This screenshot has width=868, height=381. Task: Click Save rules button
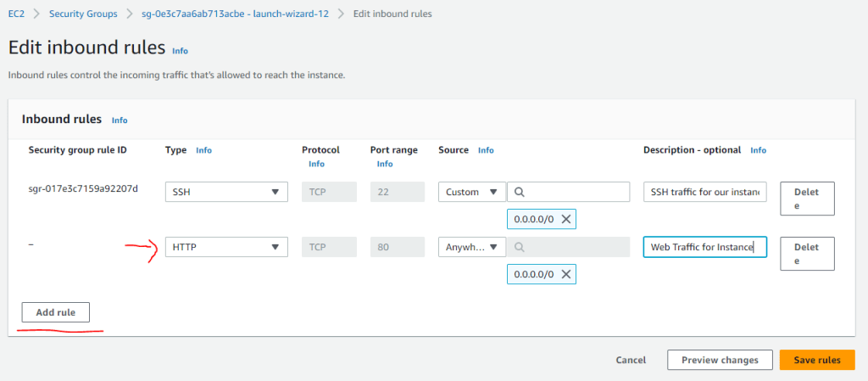(x=817, y=360)
